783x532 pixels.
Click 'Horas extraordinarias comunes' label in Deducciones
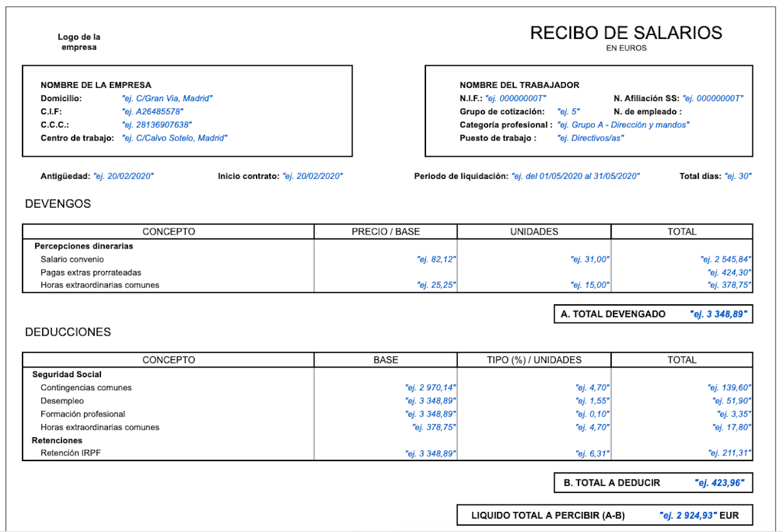click(x=100, y=427)
